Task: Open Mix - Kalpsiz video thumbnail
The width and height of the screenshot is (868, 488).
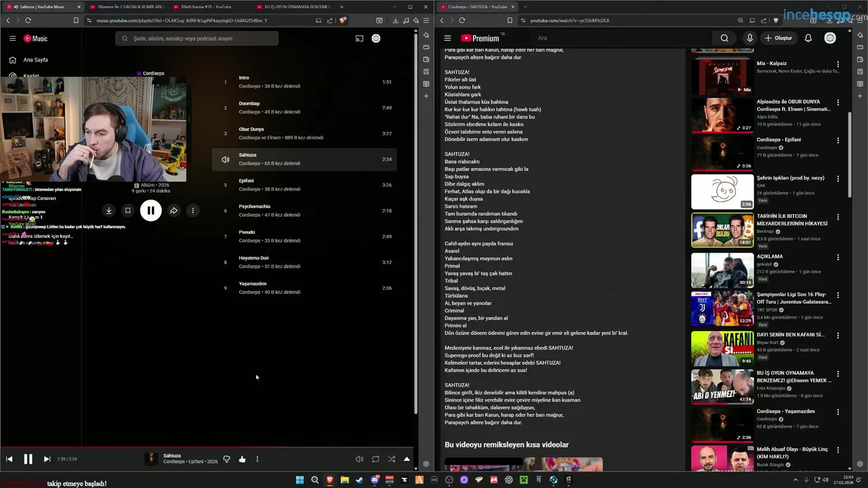Action: click(x=722, y=77)
